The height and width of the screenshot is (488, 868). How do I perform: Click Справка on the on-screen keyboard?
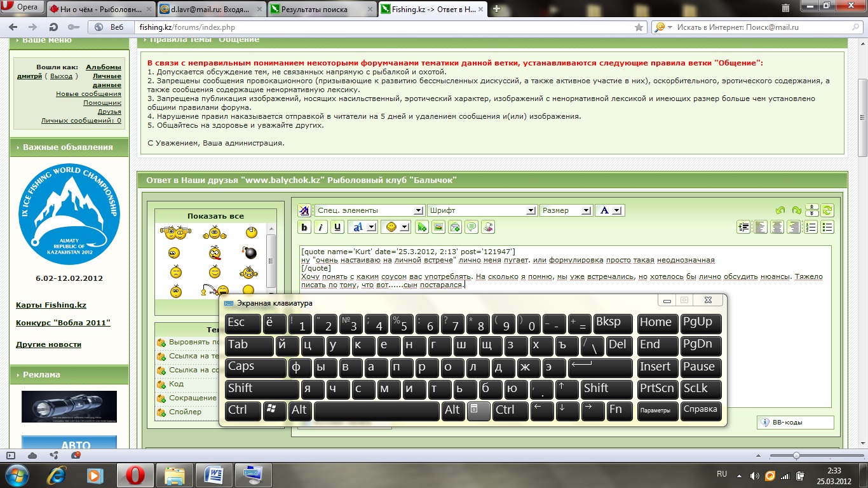pos(702,410)
